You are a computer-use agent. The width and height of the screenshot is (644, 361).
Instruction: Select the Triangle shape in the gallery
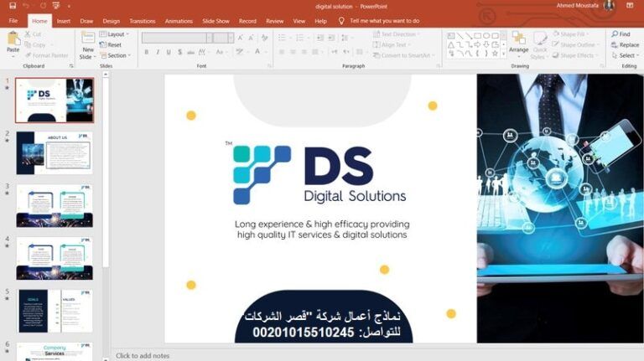[450, 44]
